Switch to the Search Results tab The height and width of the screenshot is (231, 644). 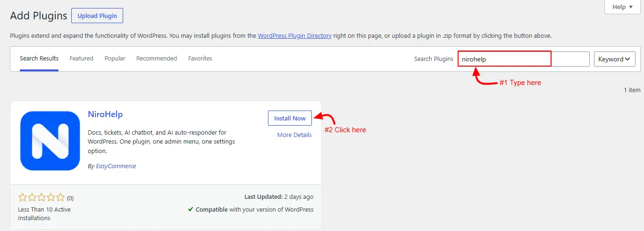(x=39, y=59)
